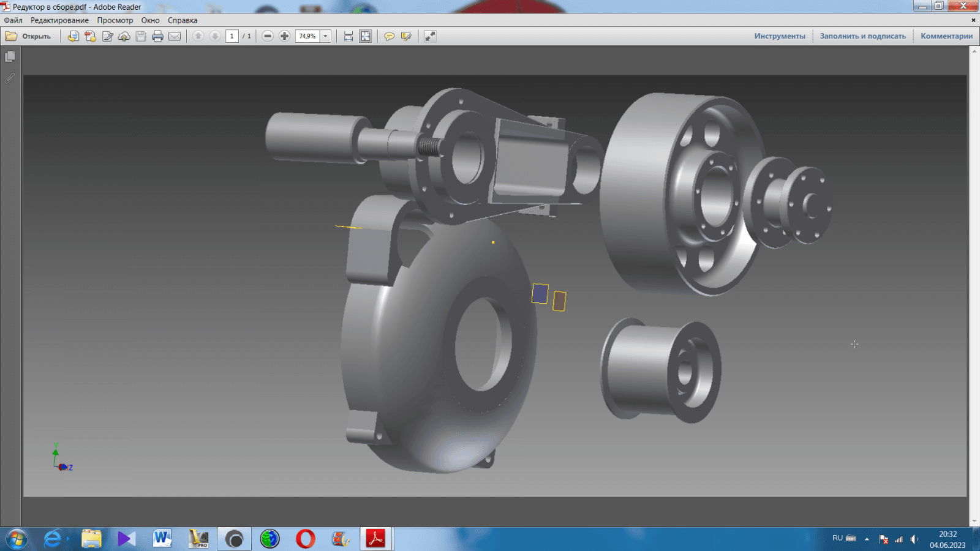Switch to read mode with the arrows icon
Screen dimensions: 980x551
pos(430,36)
